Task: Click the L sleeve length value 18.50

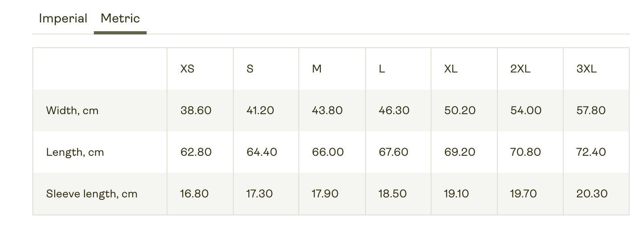Action: pos(393,194)
